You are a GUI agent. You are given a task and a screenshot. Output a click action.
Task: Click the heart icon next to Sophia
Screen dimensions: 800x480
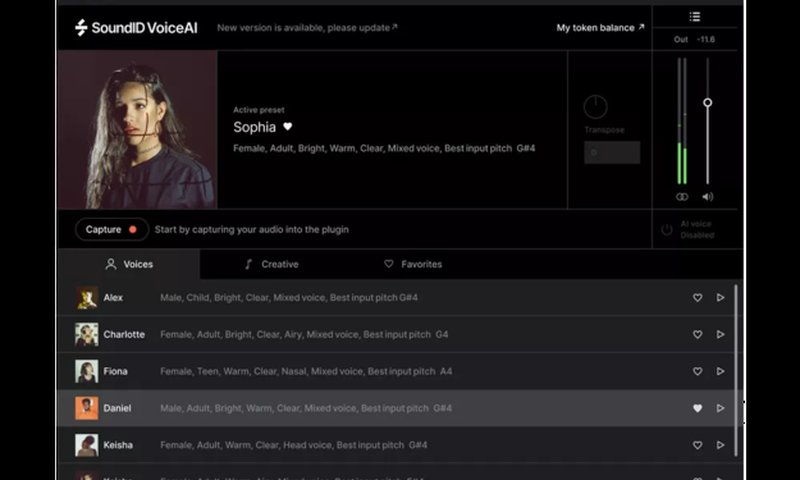click(288, 127)
